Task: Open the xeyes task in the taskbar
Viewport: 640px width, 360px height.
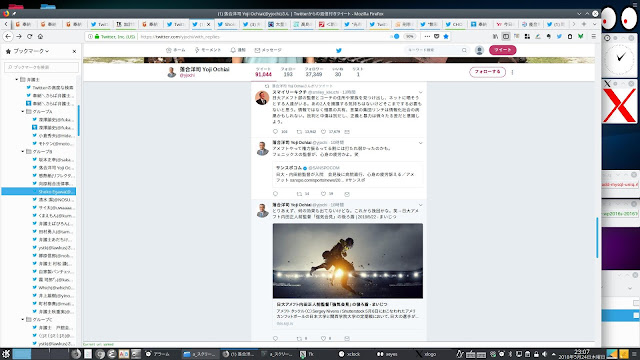Action: tap(387, 354)
